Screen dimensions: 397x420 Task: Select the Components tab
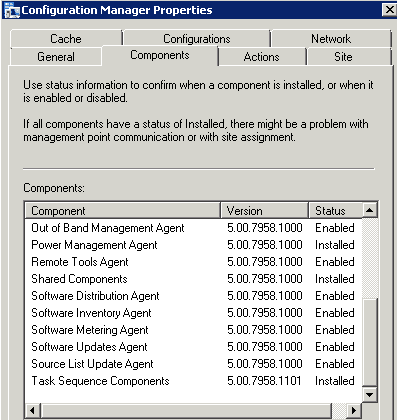click(160, 55)
